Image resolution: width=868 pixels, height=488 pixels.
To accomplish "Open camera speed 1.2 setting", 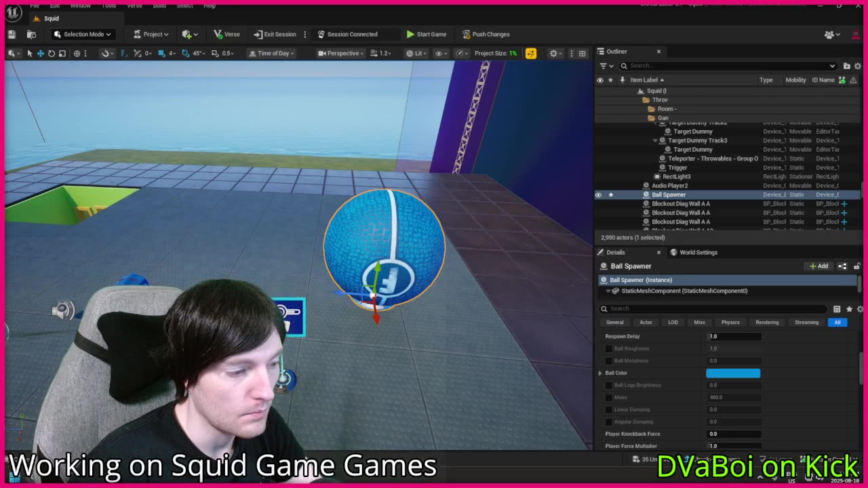I will click(382, 54).
